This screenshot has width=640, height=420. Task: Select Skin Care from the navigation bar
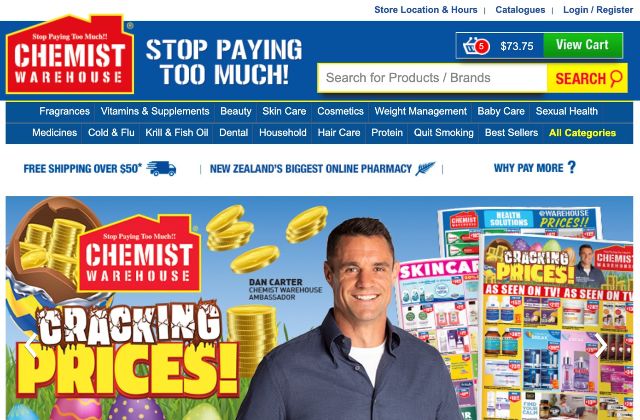[284, 111]
